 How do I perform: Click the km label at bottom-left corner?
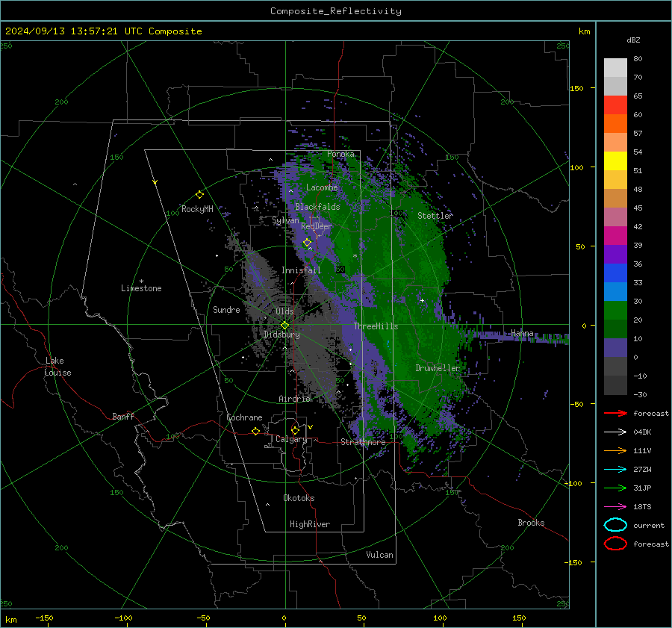pyautogui.click(x=11, y=620)
